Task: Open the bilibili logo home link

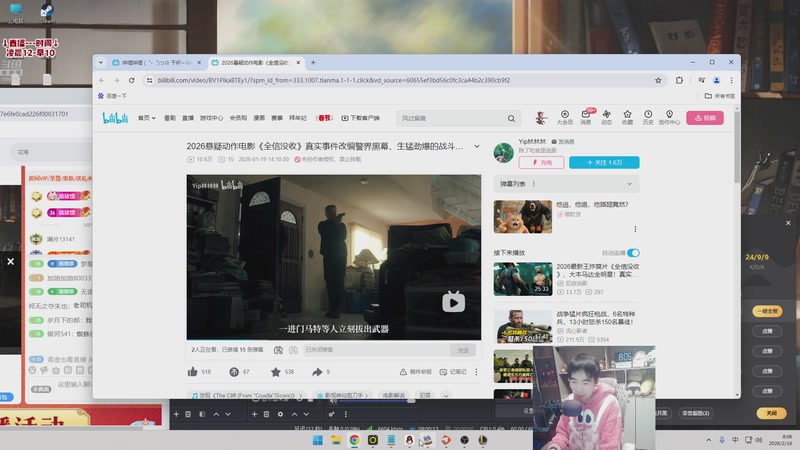Action: pyautogui.click(x=115, y=118)
